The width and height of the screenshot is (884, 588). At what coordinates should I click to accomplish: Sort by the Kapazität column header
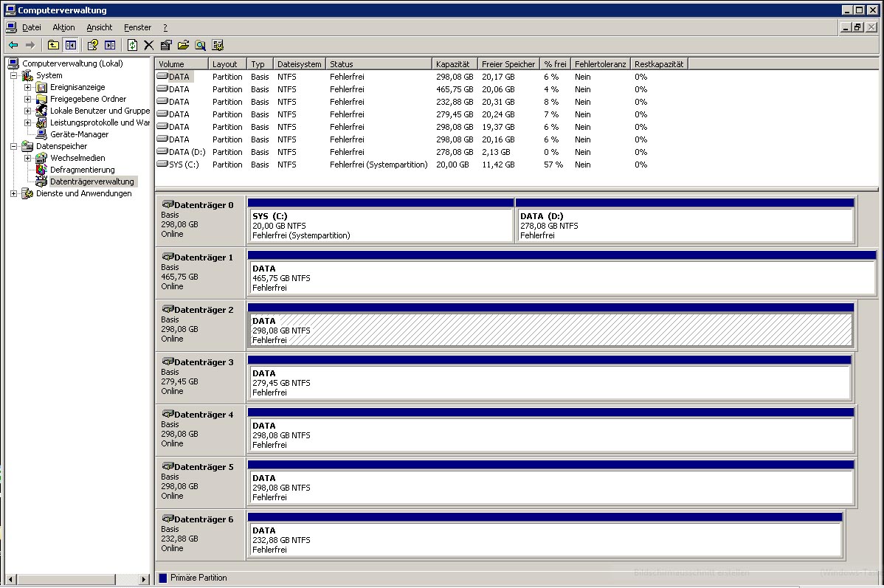(x=455, y=64)
